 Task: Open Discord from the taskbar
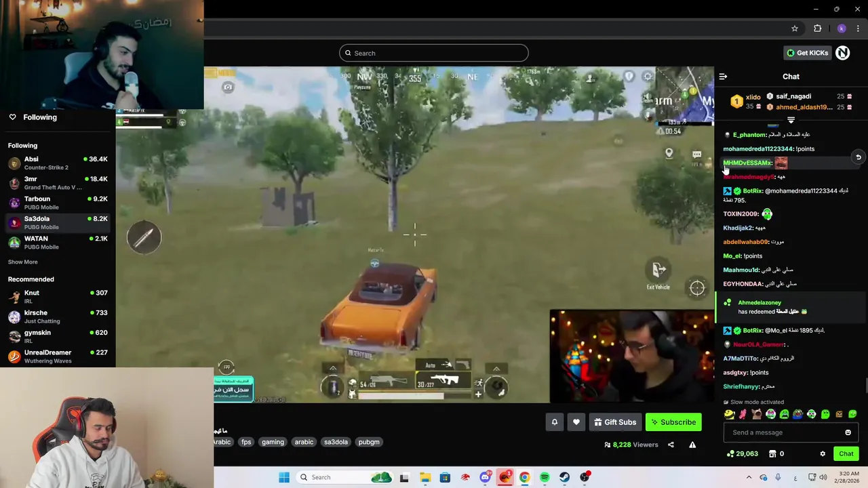[x=485, y=477]
